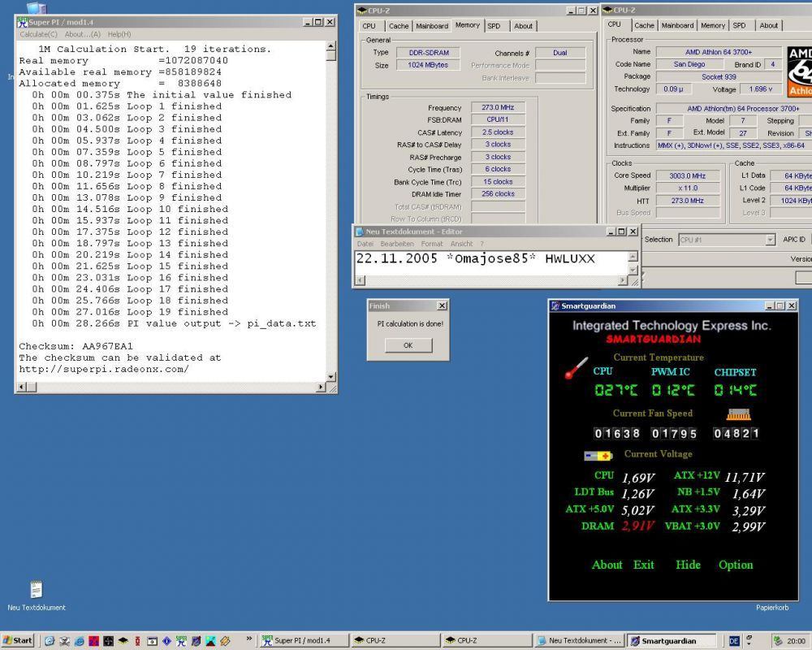Screen dimensions: 812x650
Task: Switch to Neu Textdokument taskbar button
Action: tap(578, 641)
